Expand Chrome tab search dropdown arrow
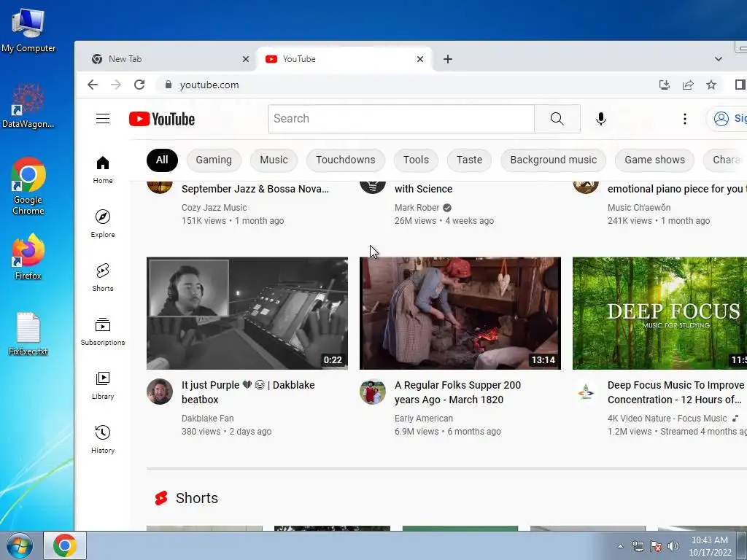 (719, 59)
